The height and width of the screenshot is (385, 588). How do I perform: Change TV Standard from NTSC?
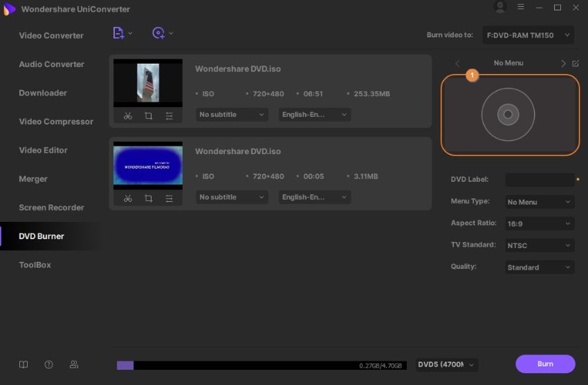pos(540,245)
